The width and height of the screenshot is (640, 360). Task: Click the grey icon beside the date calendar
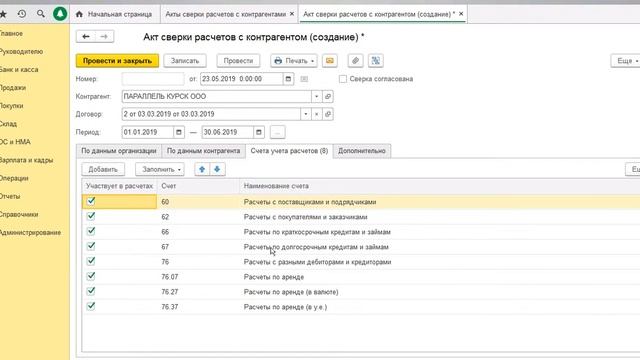tap(304, 79)
